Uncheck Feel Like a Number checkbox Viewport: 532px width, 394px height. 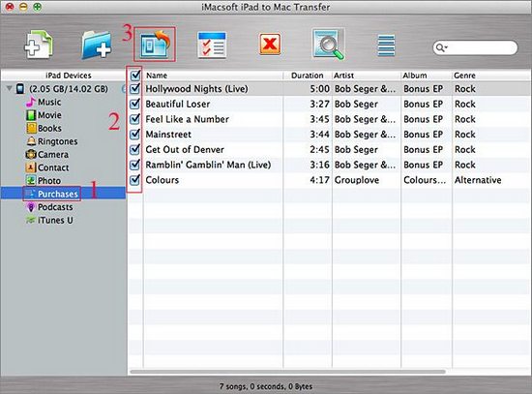pos(135,119)
